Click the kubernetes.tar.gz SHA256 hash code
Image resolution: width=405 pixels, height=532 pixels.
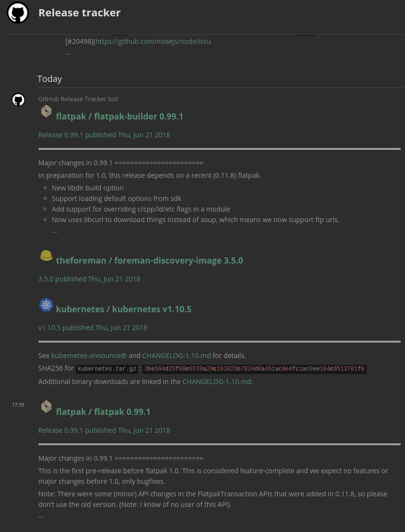(254, 369)
